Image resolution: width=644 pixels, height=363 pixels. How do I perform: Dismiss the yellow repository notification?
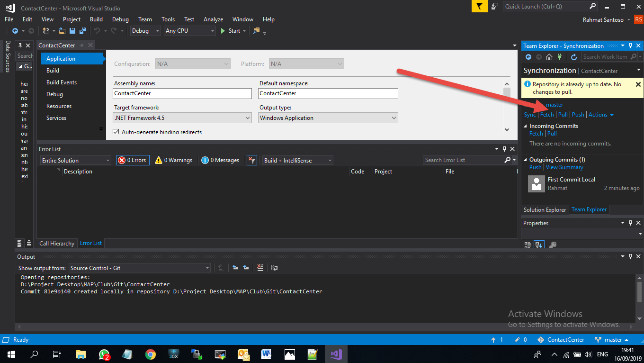click(x=638, y=84)
